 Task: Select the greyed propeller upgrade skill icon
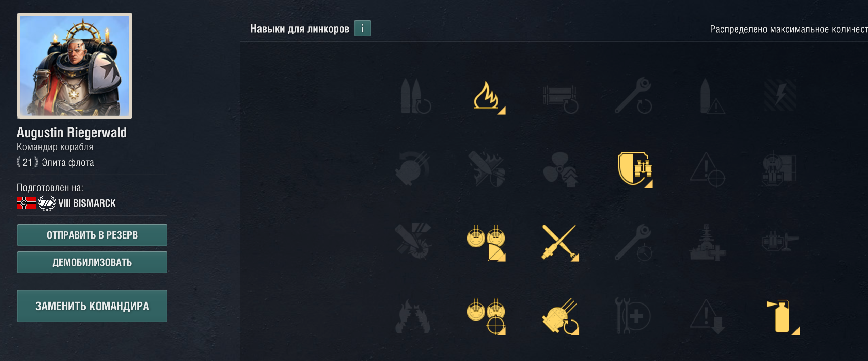pyautogui.click(x=560, y=169)
